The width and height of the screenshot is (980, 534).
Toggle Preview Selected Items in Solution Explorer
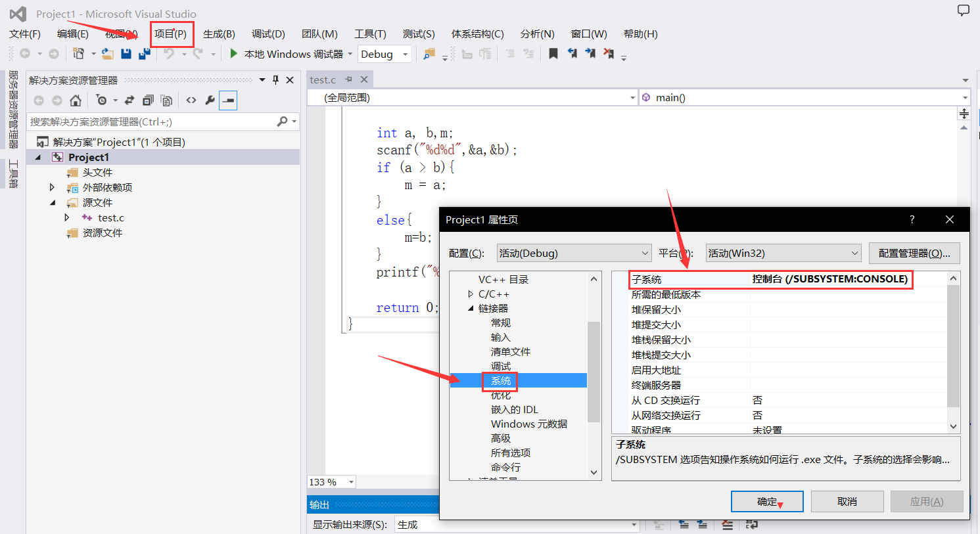tap(228, 100)
